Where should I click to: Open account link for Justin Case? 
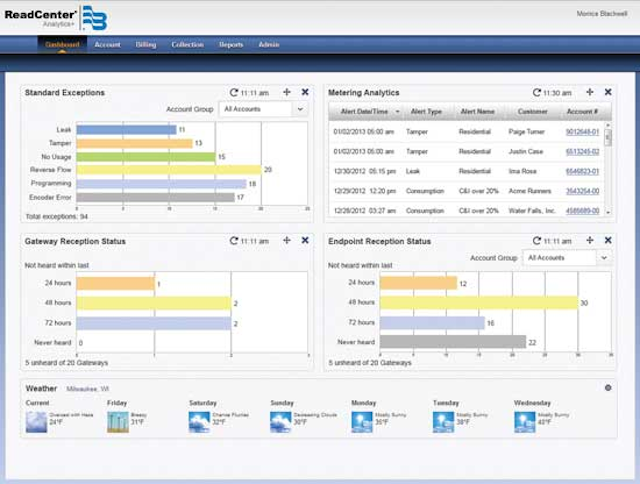tap(582, 151)
